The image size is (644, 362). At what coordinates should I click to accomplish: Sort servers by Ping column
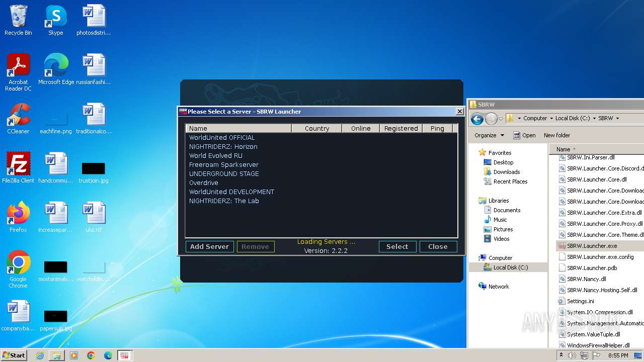click(437, 128)
